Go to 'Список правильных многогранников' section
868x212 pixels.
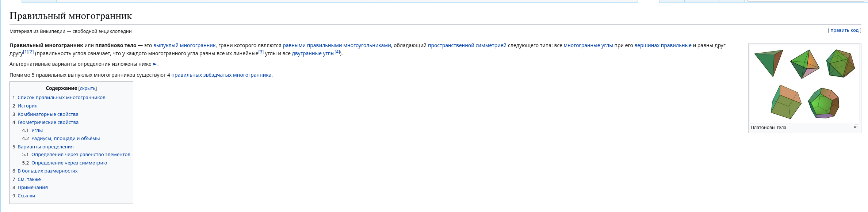(x=61, y=98)
